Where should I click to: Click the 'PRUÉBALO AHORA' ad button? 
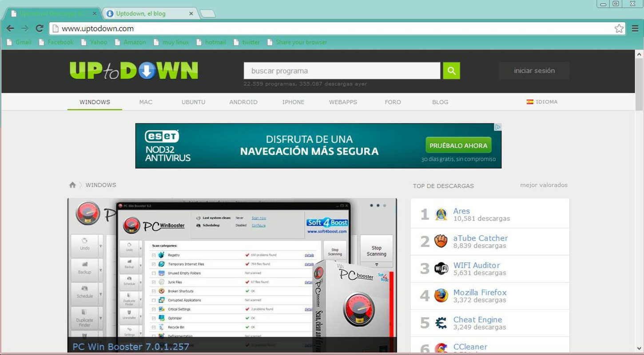pos(458,146)
